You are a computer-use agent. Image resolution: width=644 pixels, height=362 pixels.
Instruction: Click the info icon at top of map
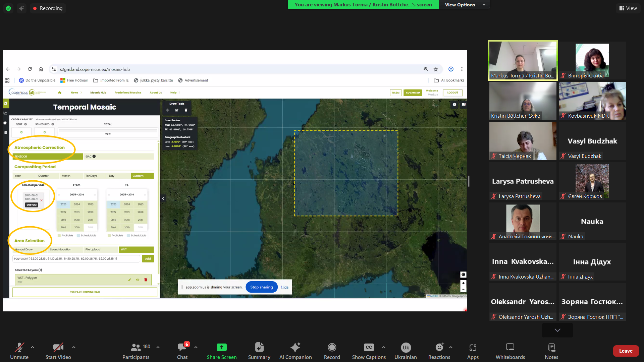tap(454, 105)
